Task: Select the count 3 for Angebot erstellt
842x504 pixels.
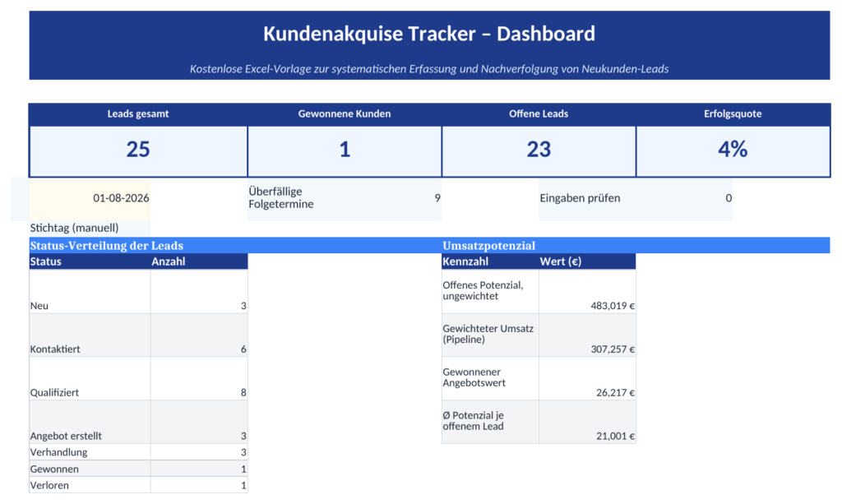Action: 243,436
